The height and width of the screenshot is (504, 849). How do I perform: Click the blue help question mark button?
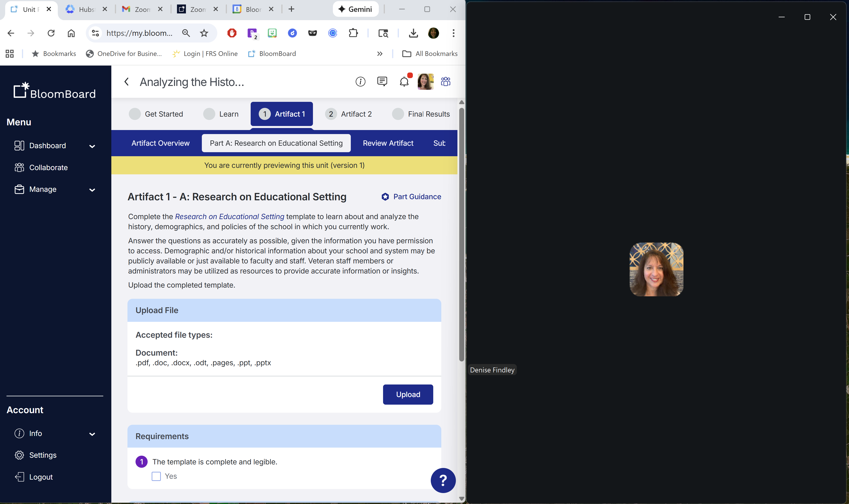(x=443, y=480)
